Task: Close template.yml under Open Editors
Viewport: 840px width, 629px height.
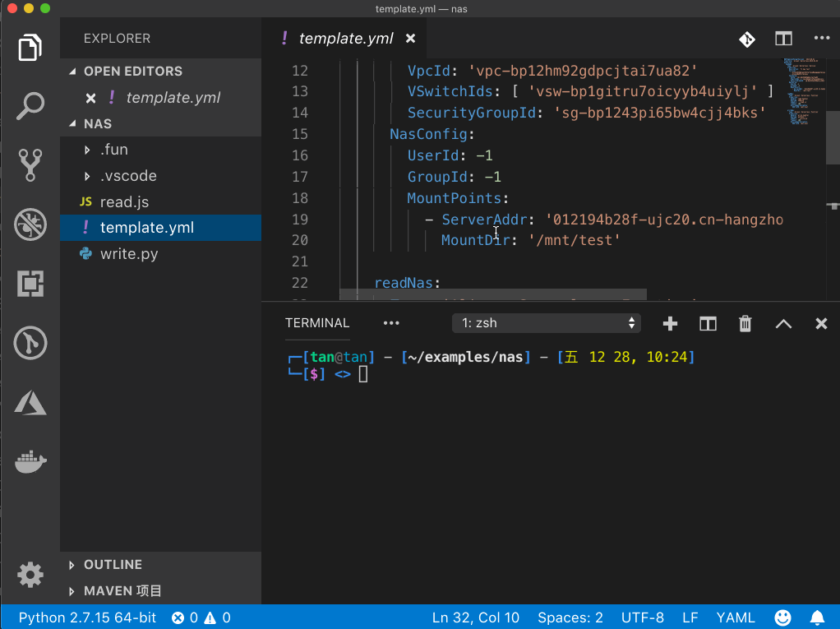Action: pyautogui.click(x=90, y=98)
